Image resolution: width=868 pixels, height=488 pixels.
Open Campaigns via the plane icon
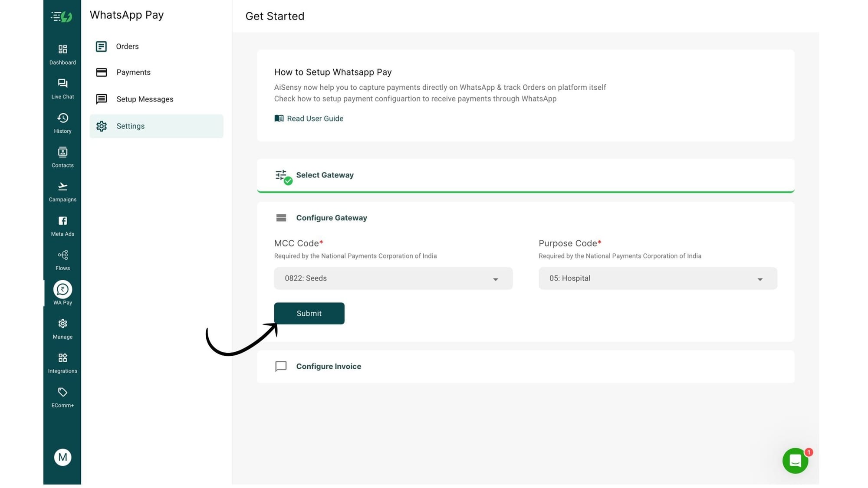point(62,187)
